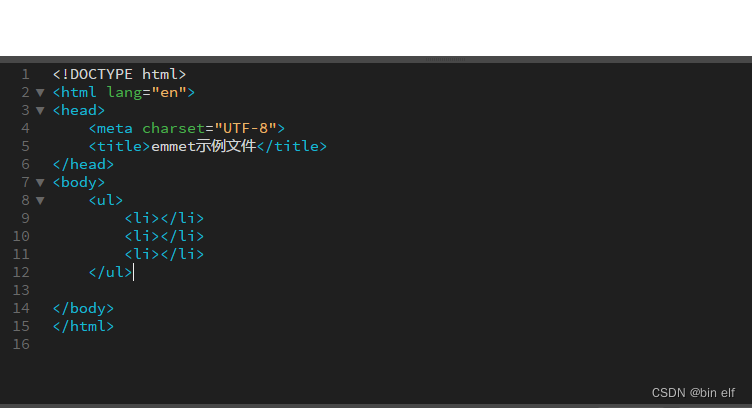This screenshot has height=408, width=752.
Task: Click line number 16 in the gutter
Action: point(21,344)
